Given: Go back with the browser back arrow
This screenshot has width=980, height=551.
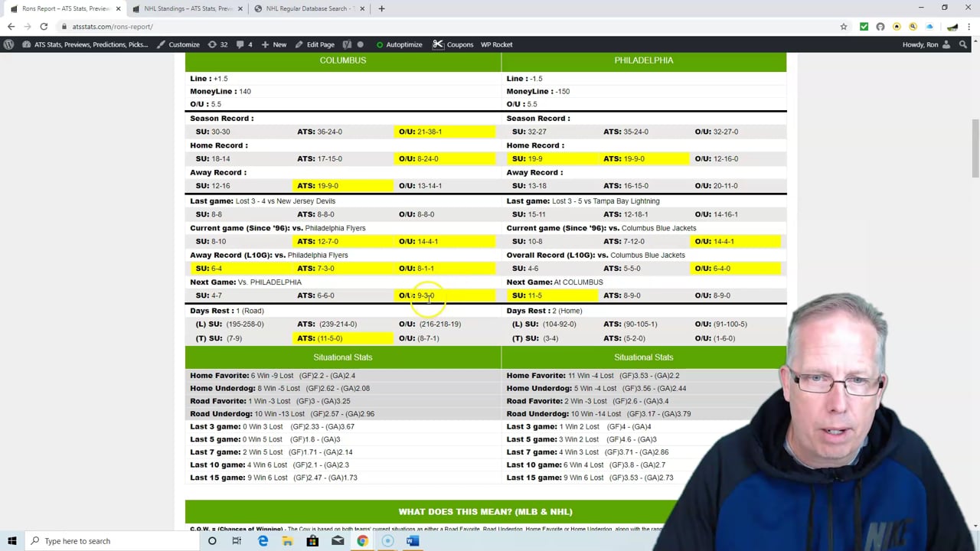Looking at the screenshot, I should pos(11,26).
